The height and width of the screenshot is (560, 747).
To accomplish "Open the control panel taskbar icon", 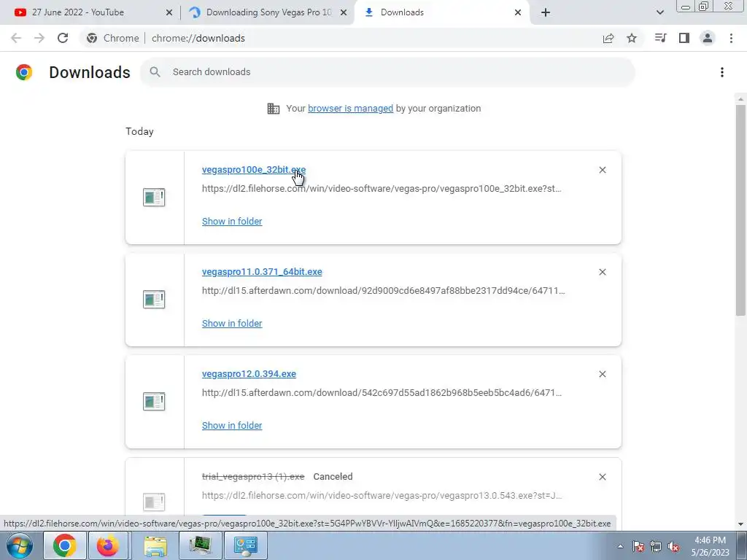I will pyautogui.click(x=246, y=545).
